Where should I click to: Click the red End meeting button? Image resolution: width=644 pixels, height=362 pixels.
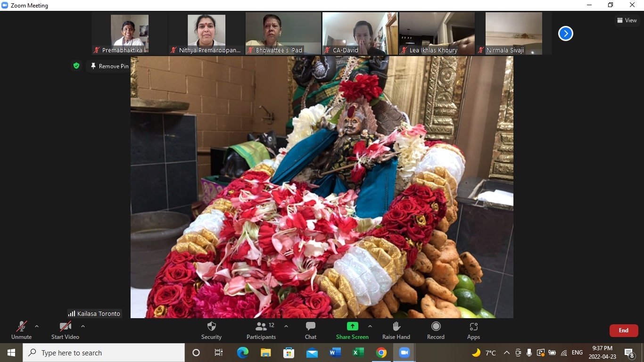click(x=623, y=330)
